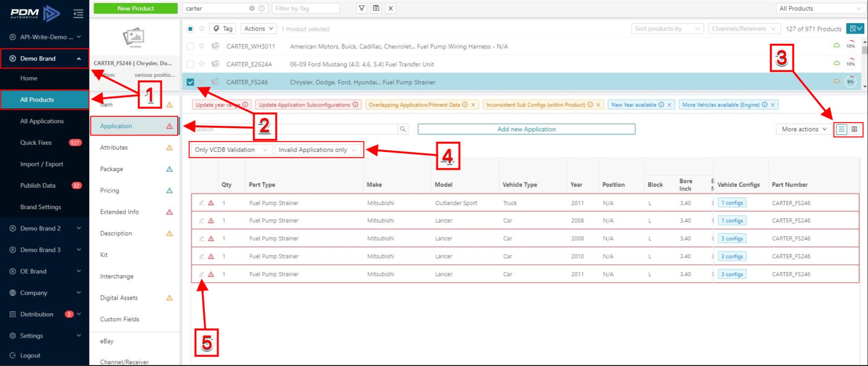Open the Actions dropdown
Image resolution: width=868 pixels, height=366 pixels.
259,29
